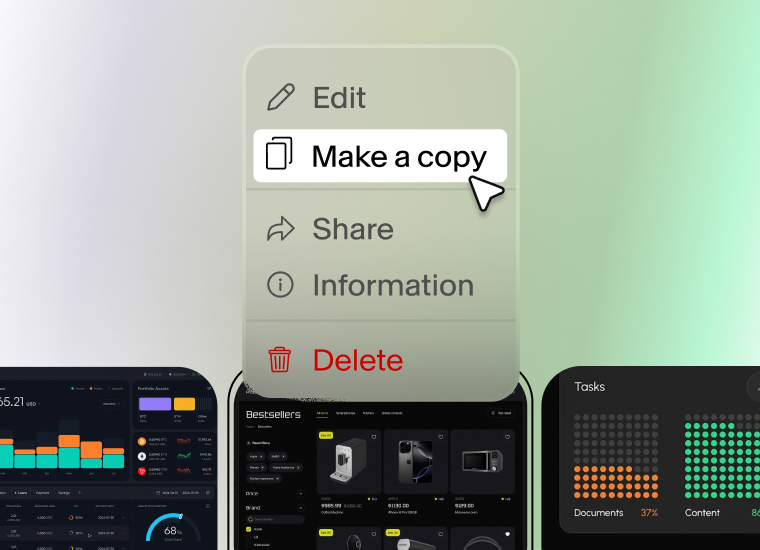Screen dimensions: 760x550
Task: Click the heart icon on the iPhone card
Action: tap(441, 437)
